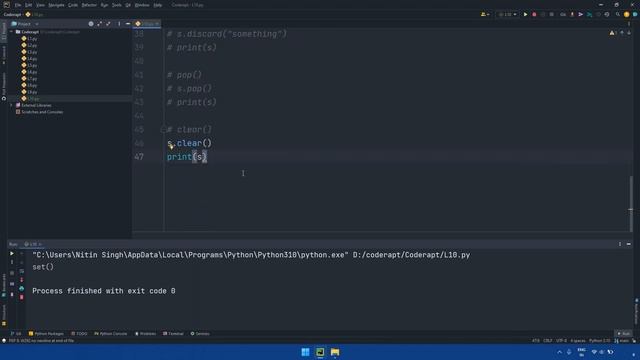Show hidden system tray icons chevron

[x=559, y=352]
